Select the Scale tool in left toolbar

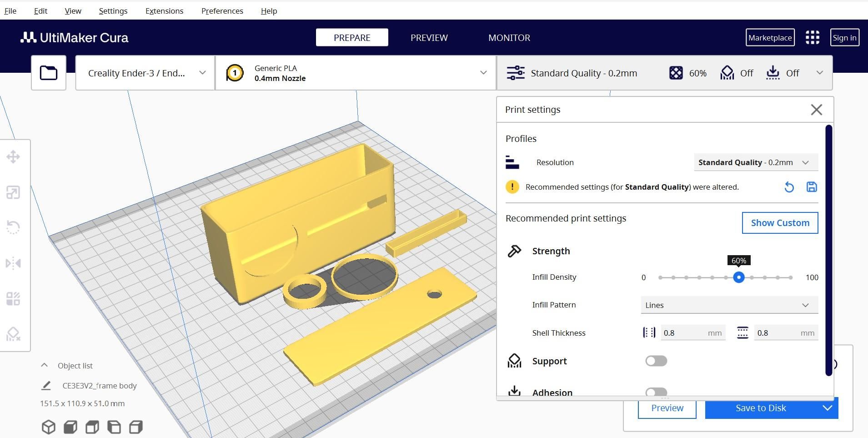click(x=13, y=193)
